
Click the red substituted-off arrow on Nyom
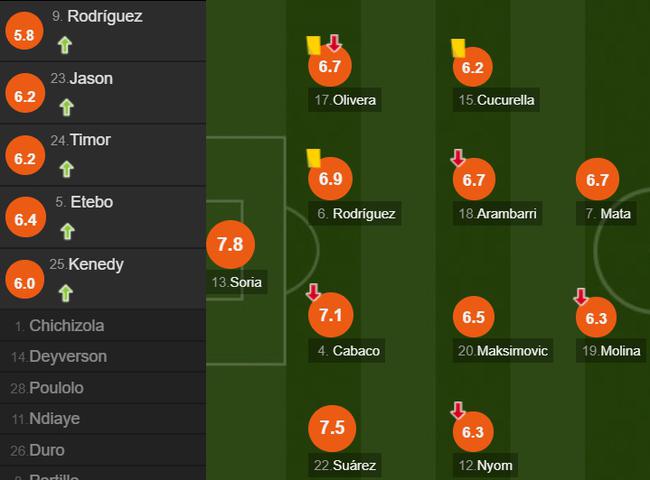tap(458, 410)
